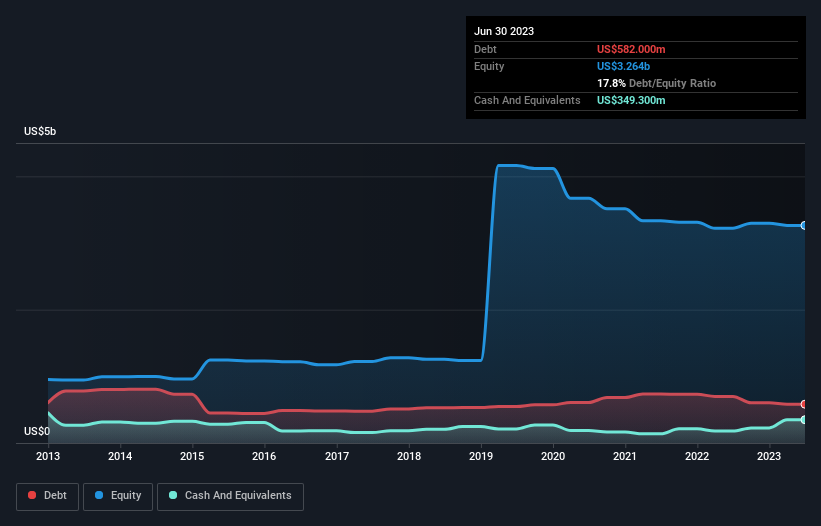
Task: Click the 2022 x-axis label
Action: pos(697,456)
